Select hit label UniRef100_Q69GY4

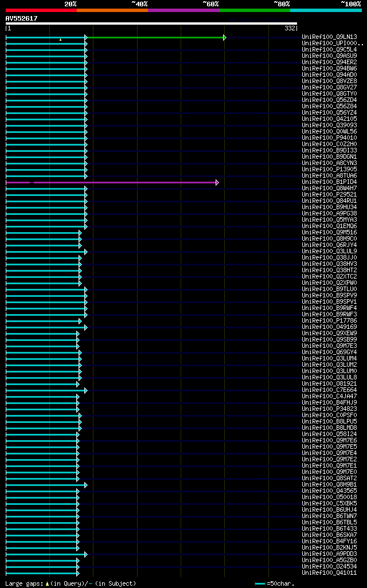tap(330, 352)
